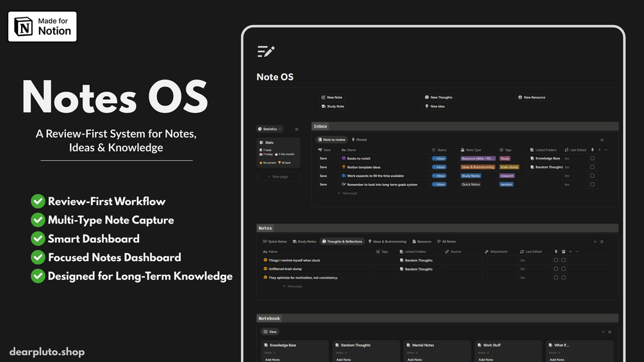The width and height of the screenshot is (644, 362).
Task: Click Work Stuff card page icon
Action: click(x=479, y=345)
